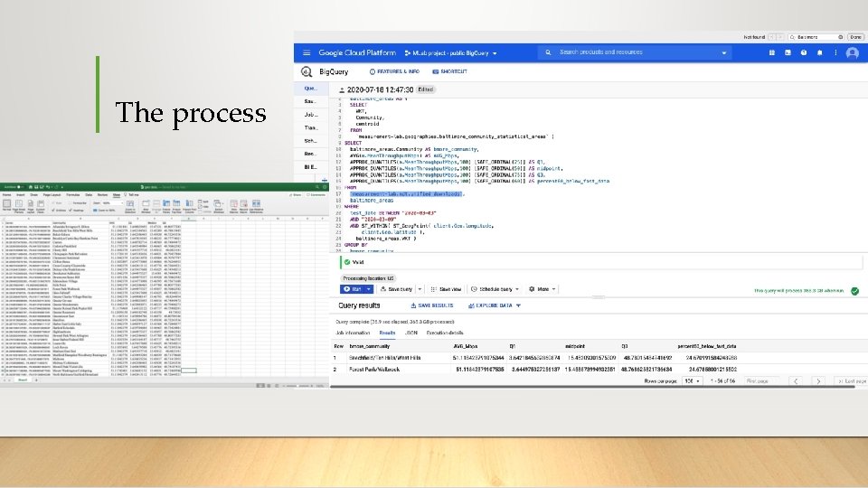Open the Rows per page dropdown
Image resolution: width=868 pixels, height=488 pixels.
pos(692,381)
